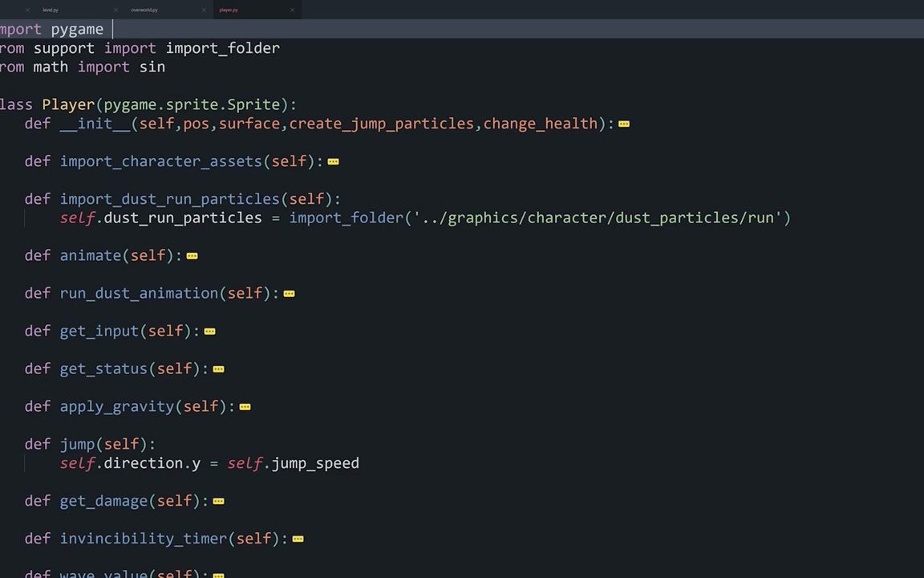This screenshot has width=924, height=578.
Task: Click the jump_speed assignment inside jump
Action: coord(314,463)
